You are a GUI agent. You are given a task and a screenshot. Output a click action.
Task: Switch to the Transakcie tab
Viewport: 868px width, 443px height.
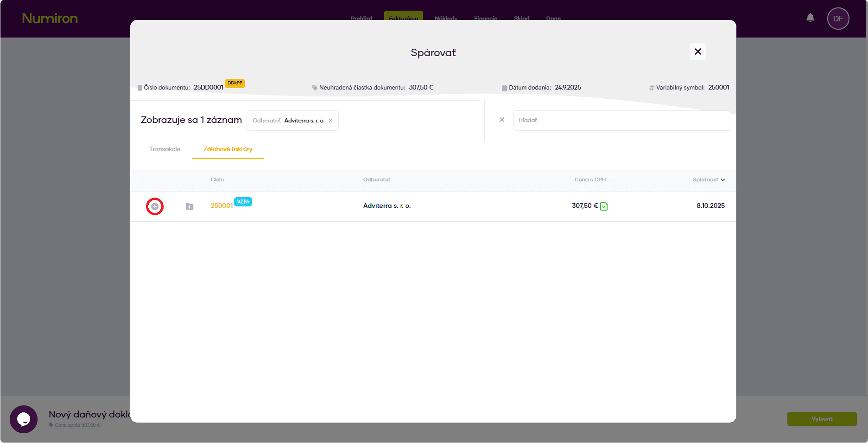pos(165,149)
